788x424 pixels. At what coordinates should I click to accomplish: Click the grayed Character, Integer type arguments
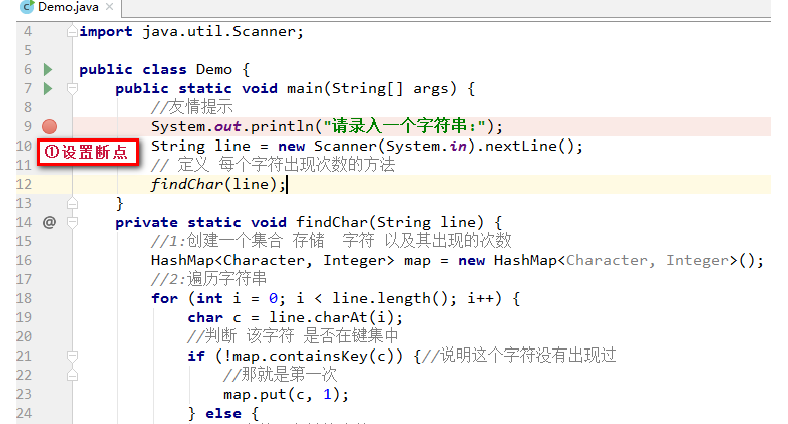647,260
